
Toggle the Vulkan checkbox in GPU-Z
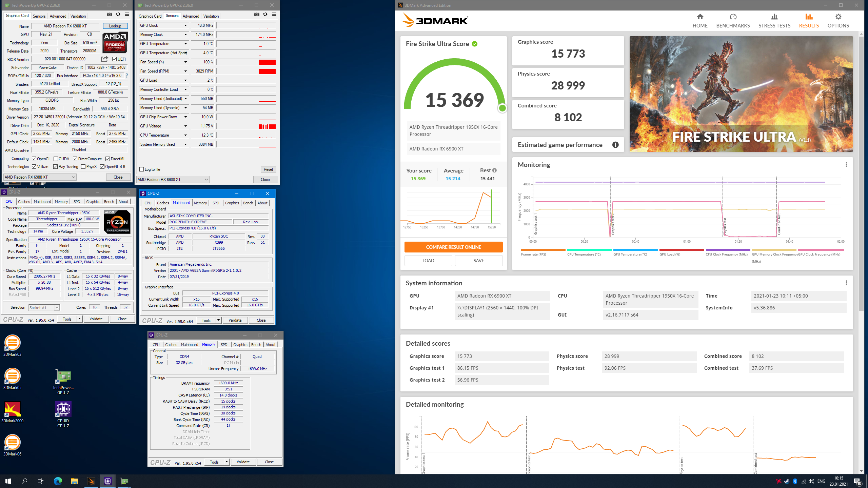[34, 167]
